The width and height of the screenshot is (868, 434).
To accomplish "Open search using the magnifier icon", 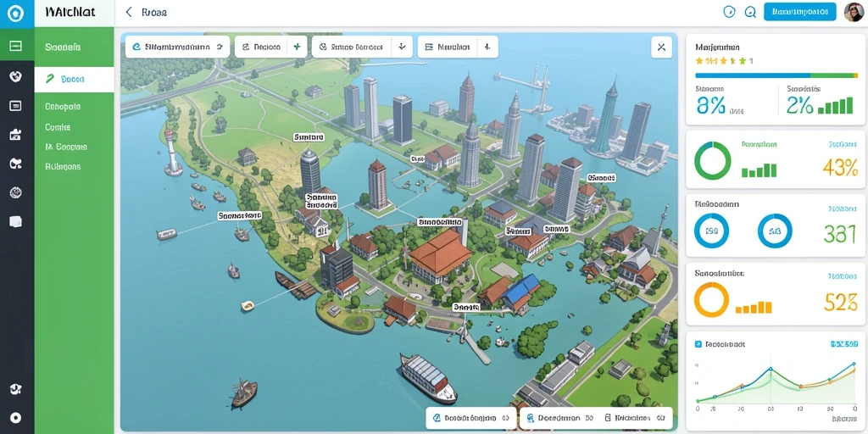I will (750, 12).
